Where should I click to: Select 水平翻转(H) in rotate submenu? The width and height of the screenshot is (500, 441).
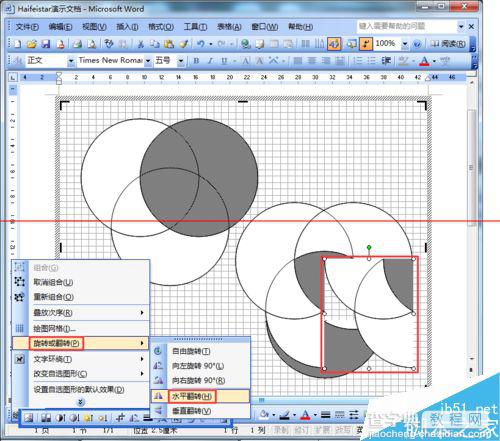point(192,396)
